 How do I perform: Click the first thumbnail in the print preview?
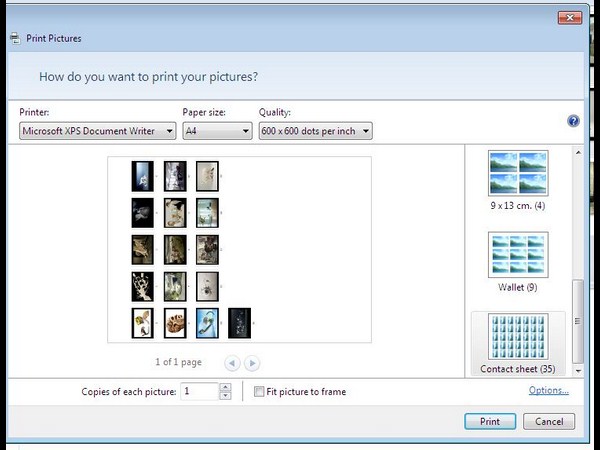coord(143,176)
